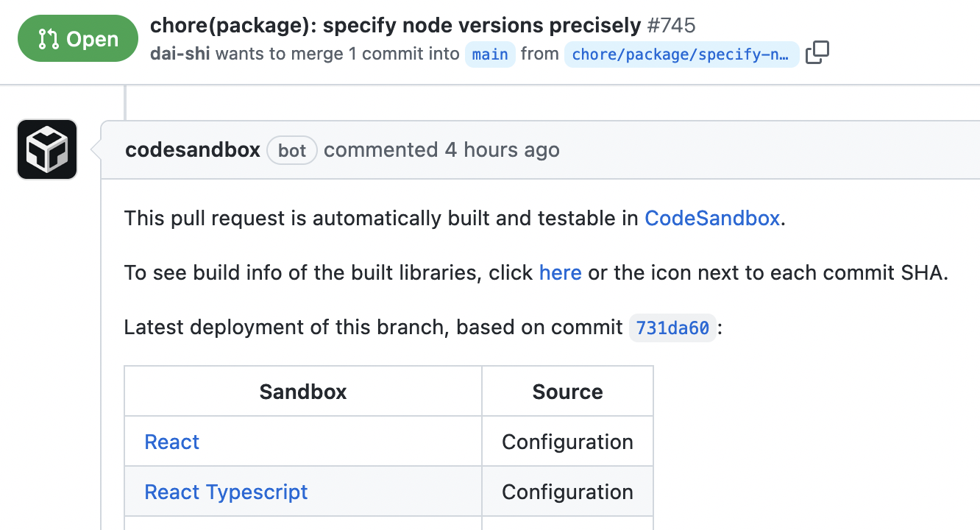Click the bot badge next to codesandbox

coord(291,150)
